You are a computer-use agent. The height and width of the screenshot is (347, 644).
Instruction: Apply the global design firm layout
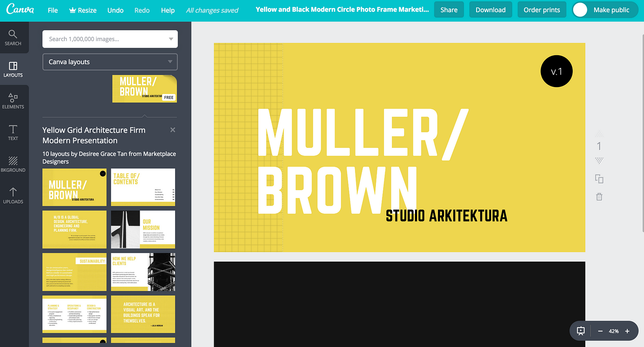tap(74, 229)
